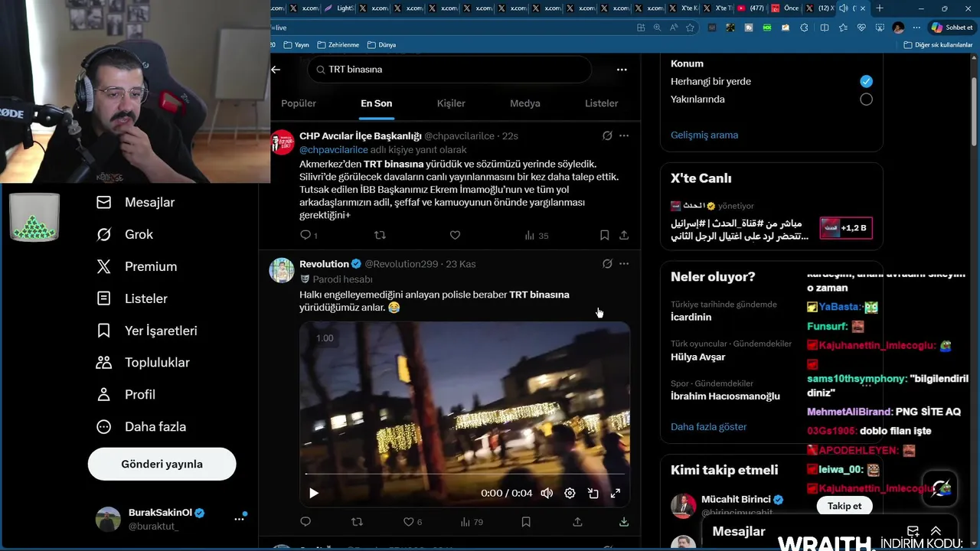
Task: Open Gelişmiş arama link
Action: tap(704, 135)
